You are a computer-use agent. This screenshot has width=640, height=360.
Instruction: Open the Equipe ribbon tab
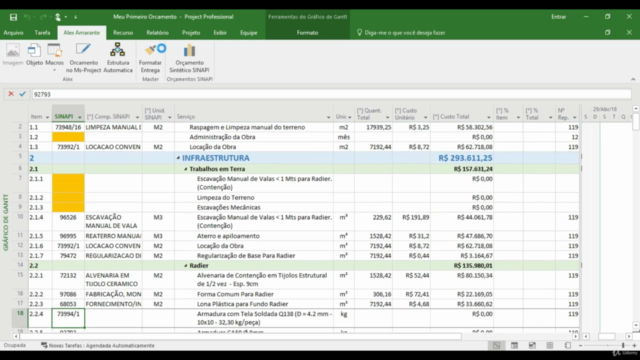point(249,33)
